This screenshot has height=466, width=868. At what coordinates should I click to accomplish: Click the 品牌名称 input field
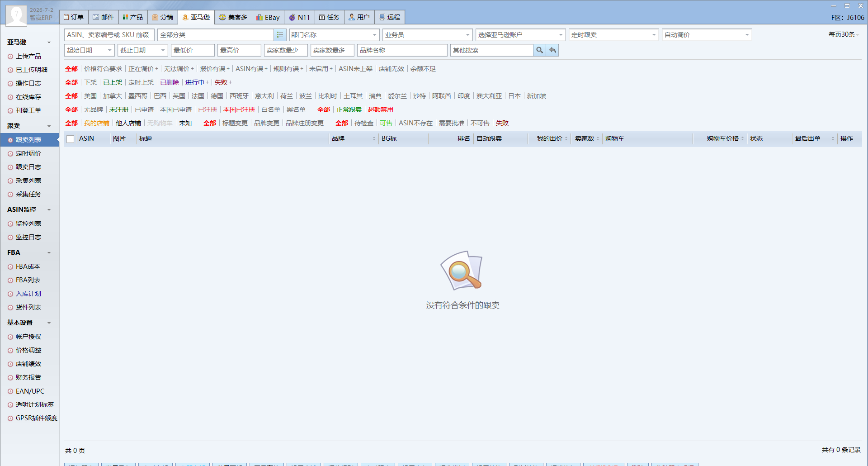(402, 50)
